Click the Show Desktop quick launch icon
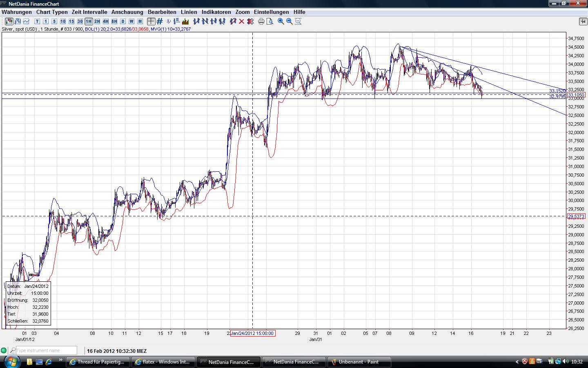 (x=39, y=362)
